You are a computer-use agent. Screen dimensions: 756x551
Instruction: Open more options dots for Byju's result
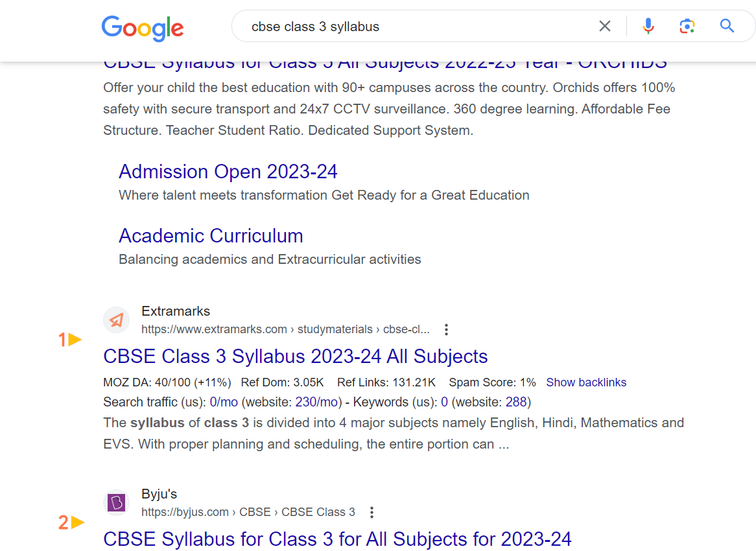[372, 513]
